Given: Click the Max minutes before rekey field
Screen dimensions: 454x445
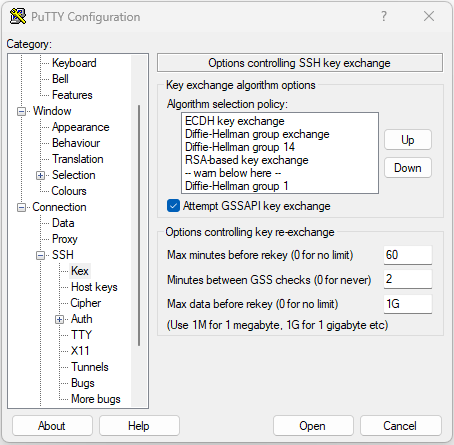Looking at the screenshot, I should (408, 255).
